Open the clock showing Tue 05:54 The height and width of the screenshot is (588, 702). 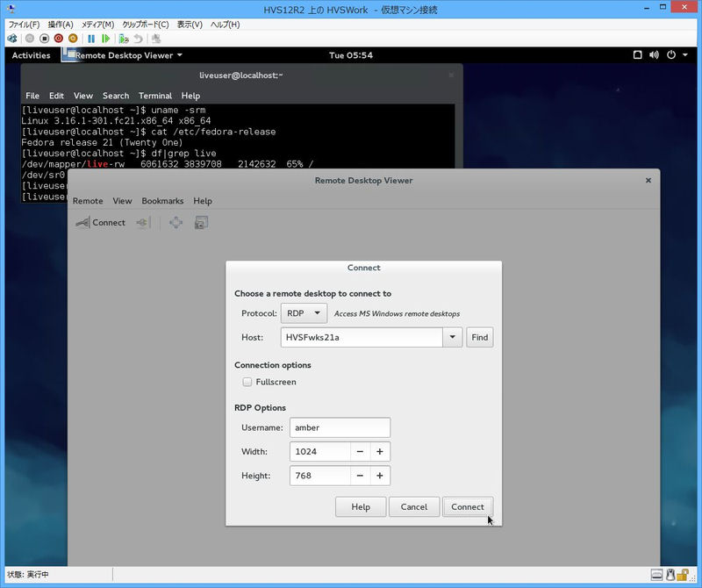[351, 55]
